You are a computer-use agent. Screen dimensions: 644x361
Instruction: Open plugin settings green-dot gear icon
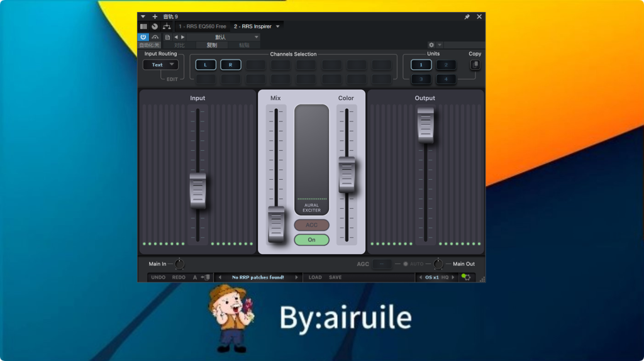point(466,277)
